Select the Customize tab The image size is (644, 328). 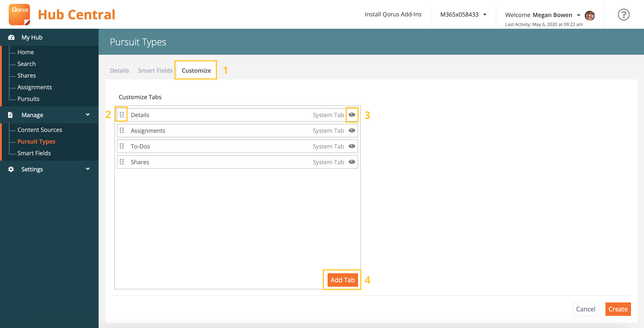[x=196, y=71]
